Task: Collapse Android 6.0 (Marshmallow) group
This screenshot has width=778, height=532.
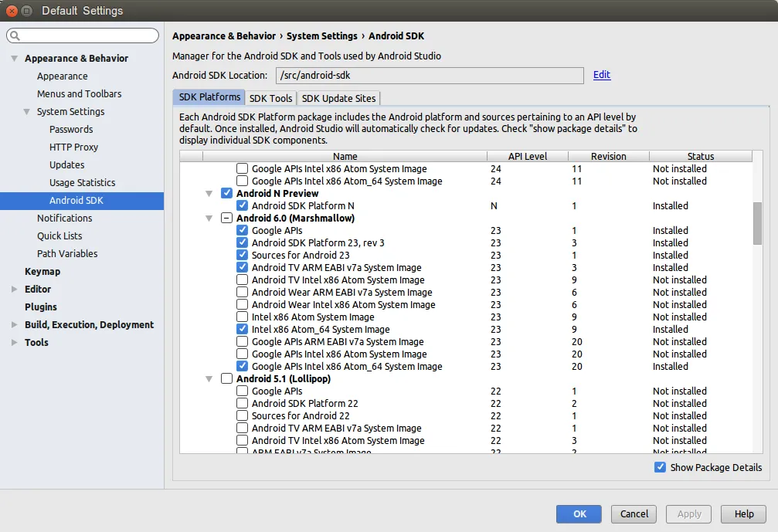Action: pos(209,219)
